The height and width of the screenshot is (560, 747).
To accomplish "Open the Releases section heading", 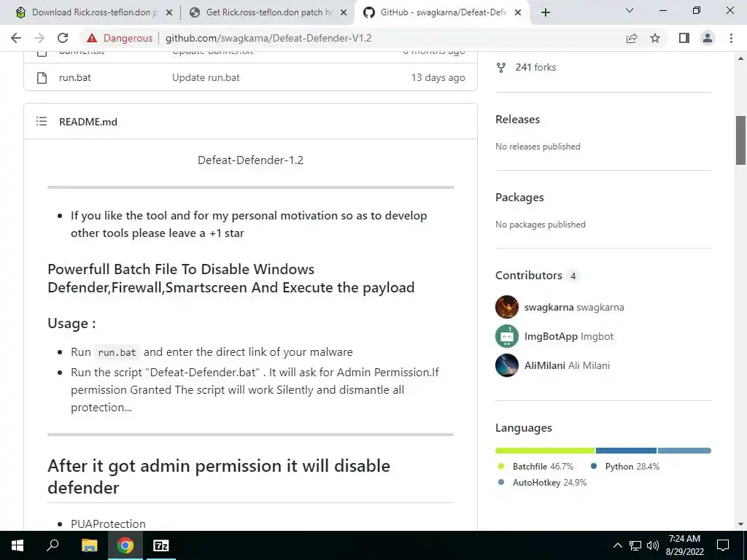I will (517, 119).
